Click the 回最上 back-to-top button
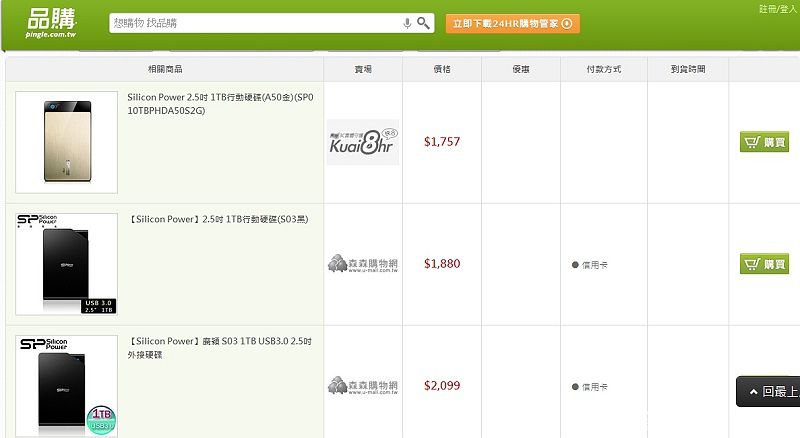 768,392
